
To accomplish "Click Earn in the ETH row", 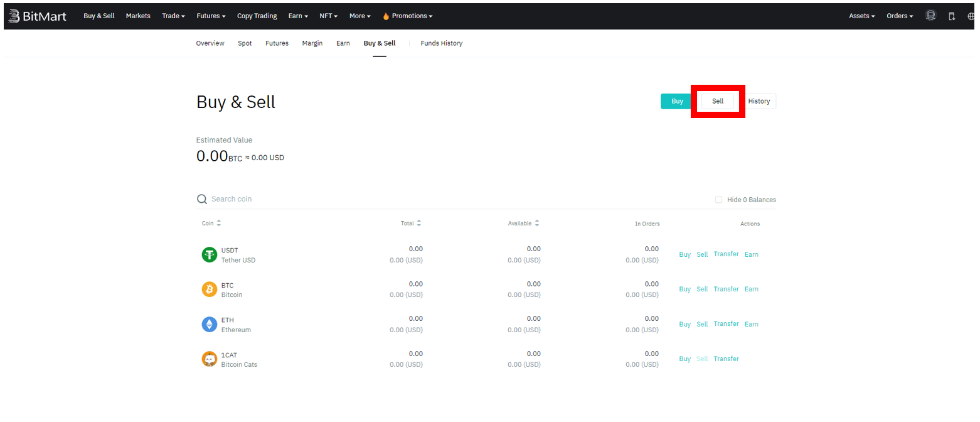I will 752,324.
